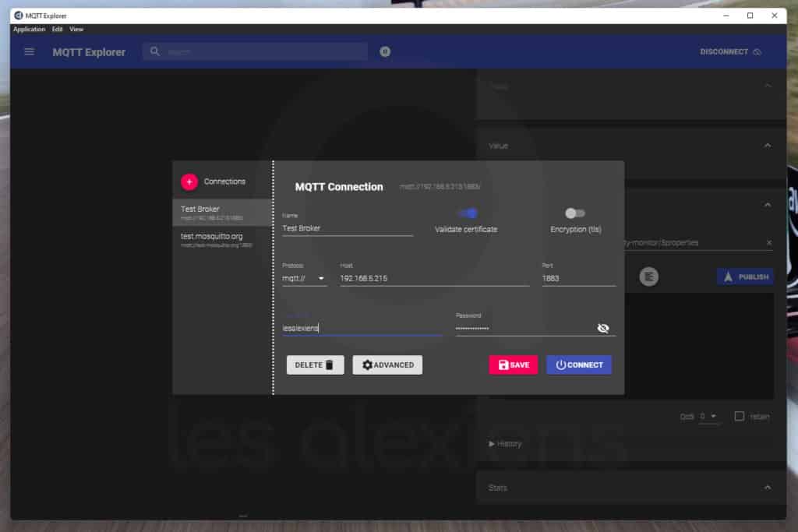Open the QoS dropdown
798x532 pixels.
point(708,417)
